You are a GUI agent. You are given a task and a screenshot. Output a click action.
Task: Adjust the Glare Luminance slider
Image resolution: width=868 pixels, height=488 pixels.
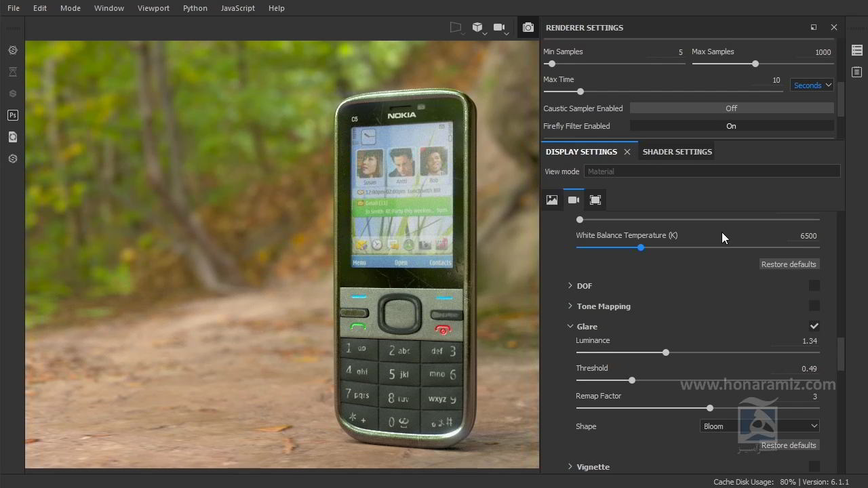[x=666, y=352]
